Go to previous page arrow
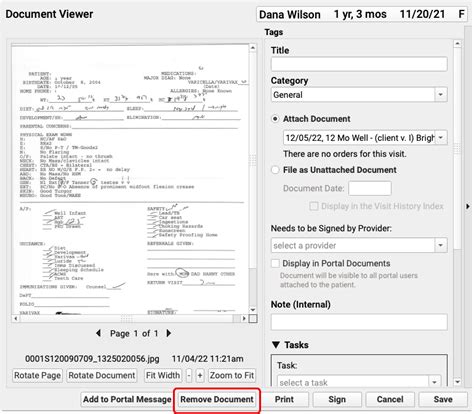Viewport: 474px width, 414px height. pyautogui.click(x=98, y=333)
